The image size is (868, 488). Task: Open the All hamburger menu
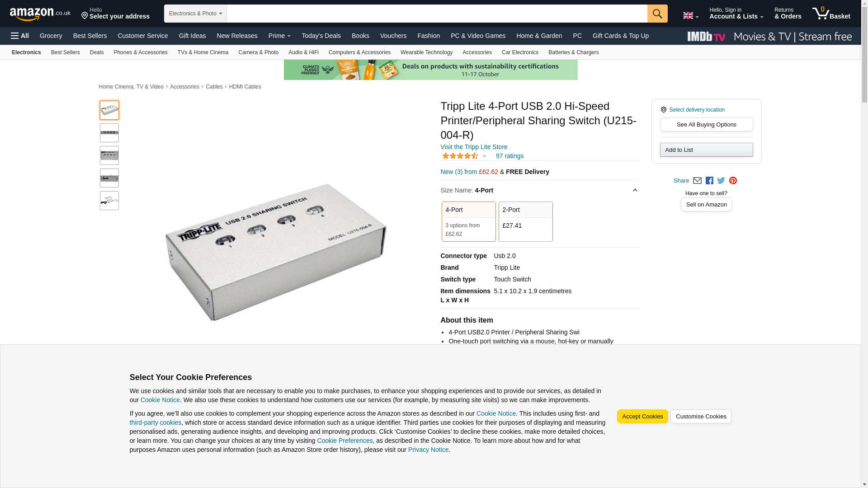point(20,36)
